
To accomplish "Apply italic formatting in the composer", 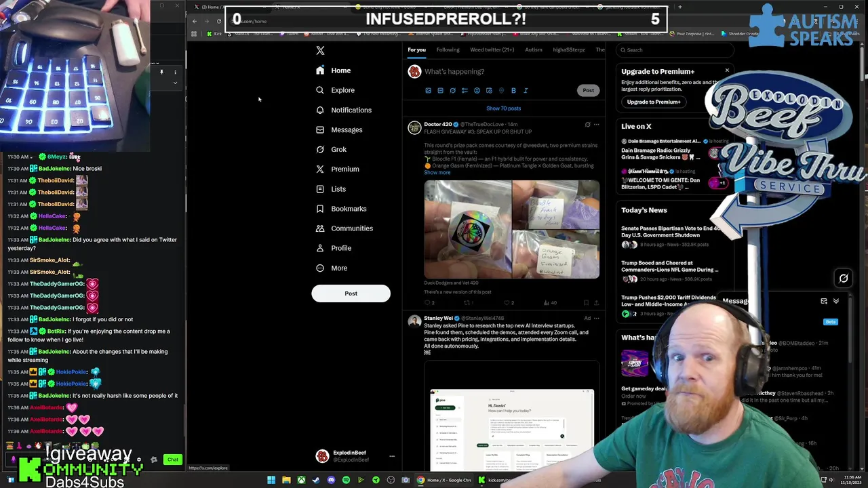I will tap(526, 90).
